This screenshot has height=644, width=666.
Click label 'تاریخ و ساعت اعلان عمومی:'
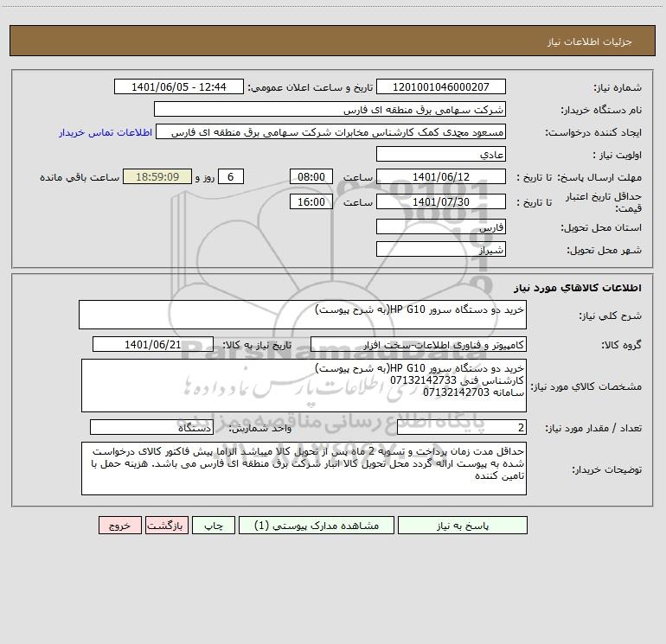tap(310, 87)
